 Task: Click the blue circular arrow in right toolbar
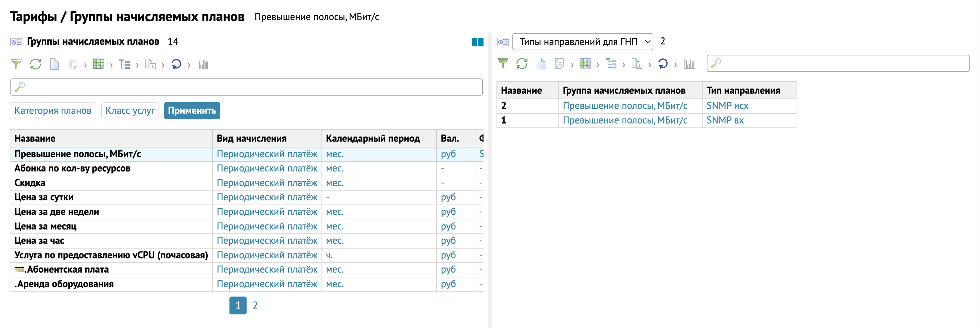tap(663, 64)
